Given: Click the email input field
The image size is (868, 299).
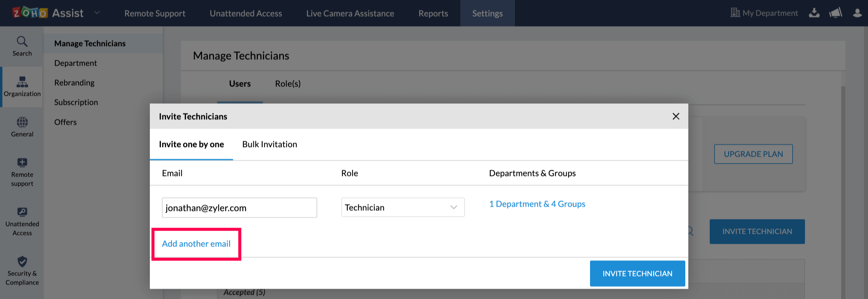Looking at the screenshot, I should tap(239, 208).
